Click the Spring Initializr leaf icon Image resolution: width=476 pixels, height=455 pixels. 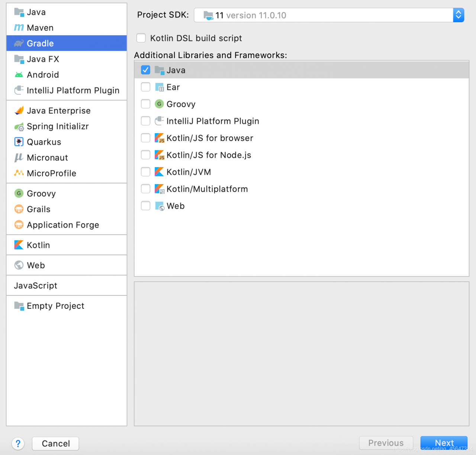click(x=19, y=126)
